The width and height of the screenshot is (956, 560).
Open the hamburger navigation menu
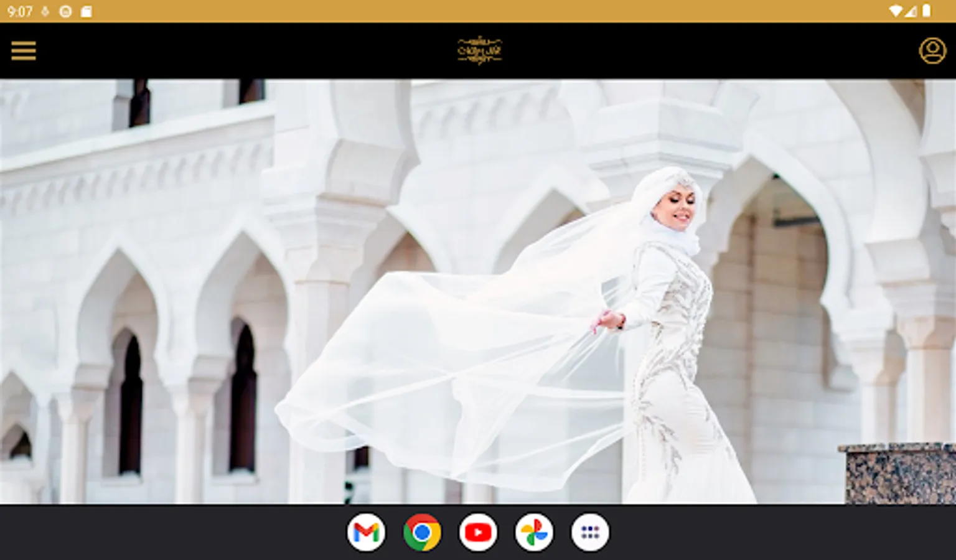click(x=24, y=50)
